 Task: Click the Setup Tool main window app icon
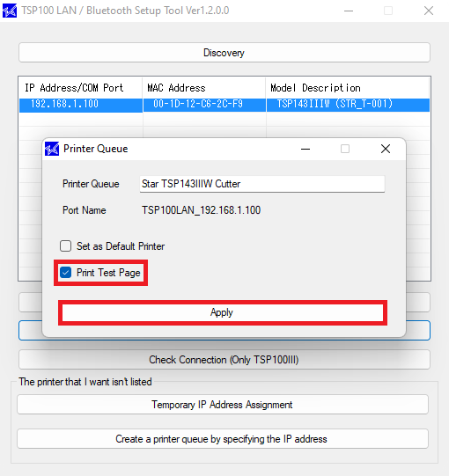click(x=10, y=11)
